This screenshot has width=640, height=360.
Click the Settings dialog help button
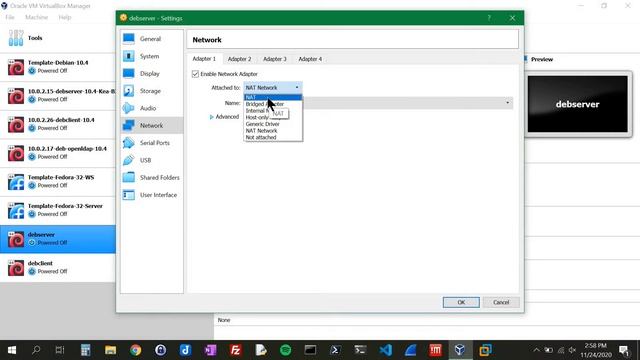489,18
